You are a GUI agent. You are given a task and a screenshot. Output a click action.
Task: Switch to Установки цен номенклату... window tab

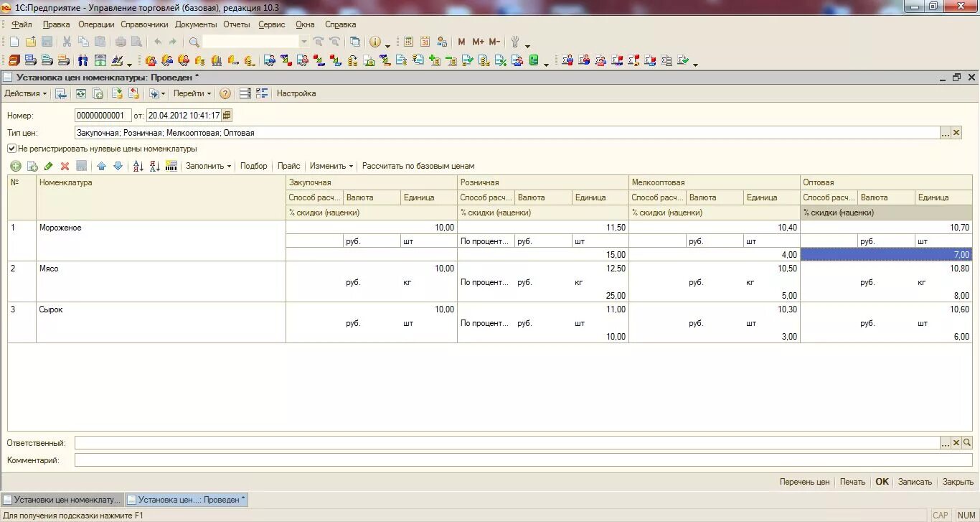coord(62,500)
